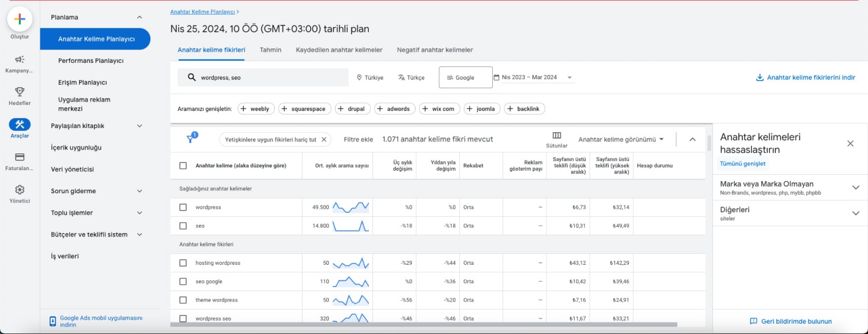
Task: Click the keyword search field with wordpress, seo
Action: tap(263, 78)
